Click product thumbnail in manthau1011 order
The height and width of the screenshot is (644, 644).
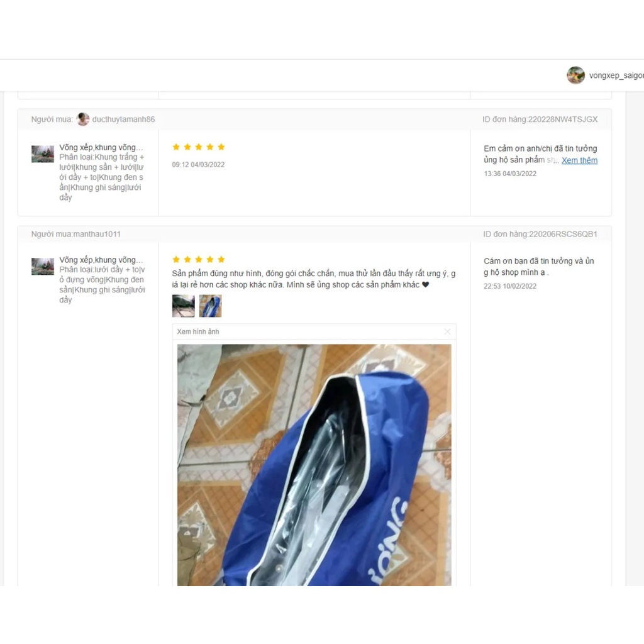43,266
